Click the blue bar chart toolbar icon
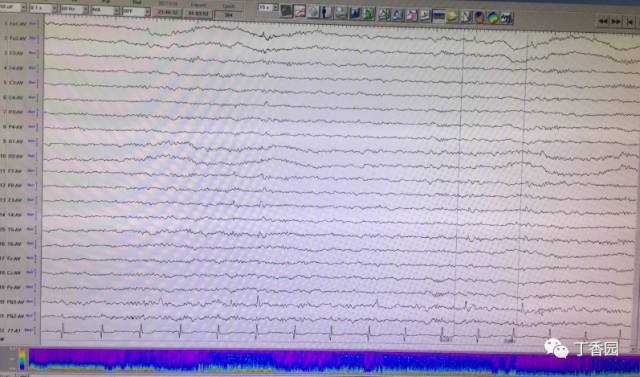Screen dimensions: 640x377 (355, 13)
